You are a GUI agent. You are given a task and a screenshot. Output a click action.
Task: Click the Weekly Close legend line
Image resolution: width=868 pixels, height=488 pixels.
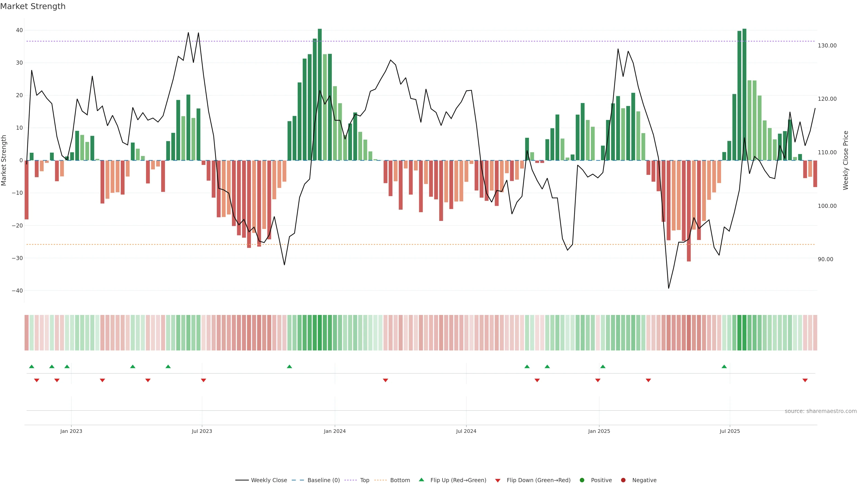(242, 480)
